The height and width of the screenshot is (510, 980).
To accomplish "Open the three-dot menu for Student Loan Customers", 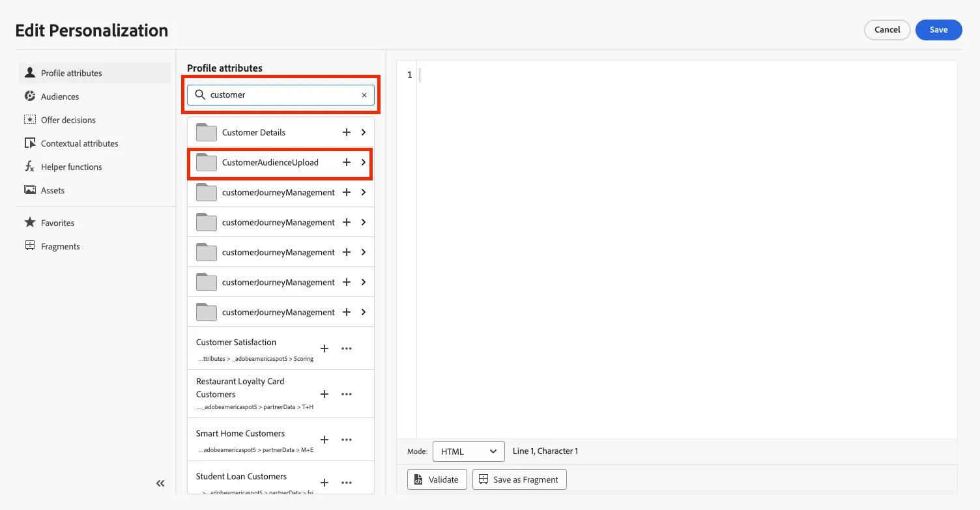I will click(347, 483).
